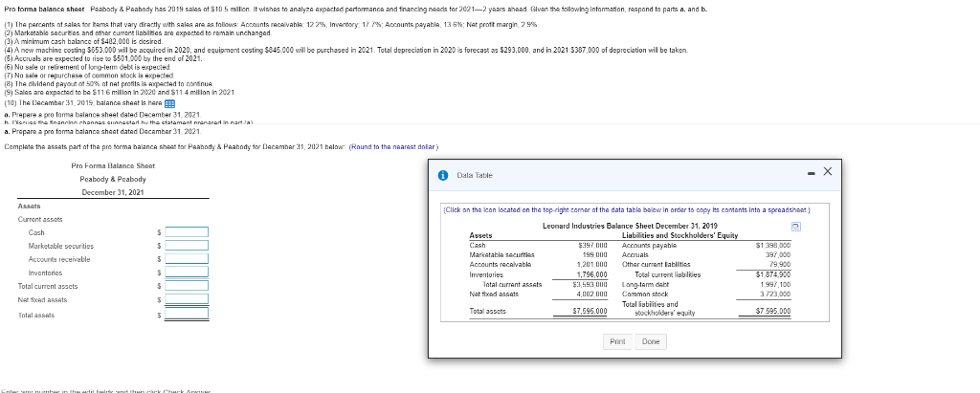Click Common stock value 3,723,000
Screen dimensions: 980x393
point(776,293)
